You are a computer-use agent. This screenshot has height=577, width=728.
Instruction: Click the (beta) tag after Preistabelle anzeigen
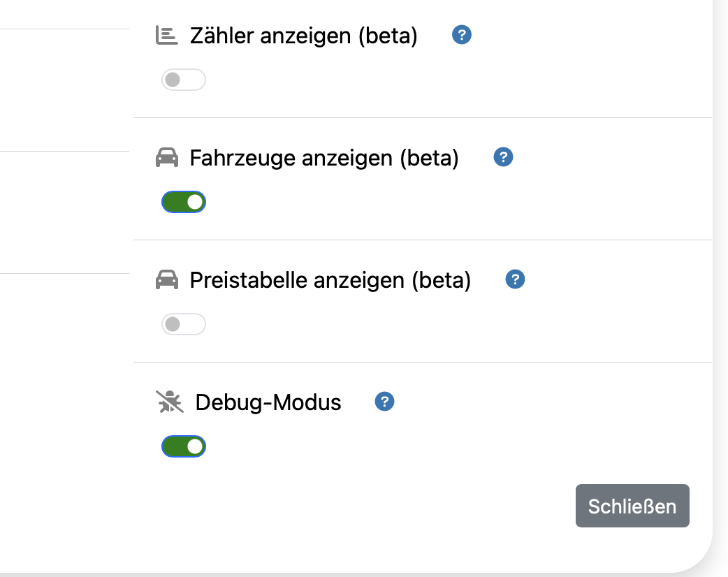(442, 281)
